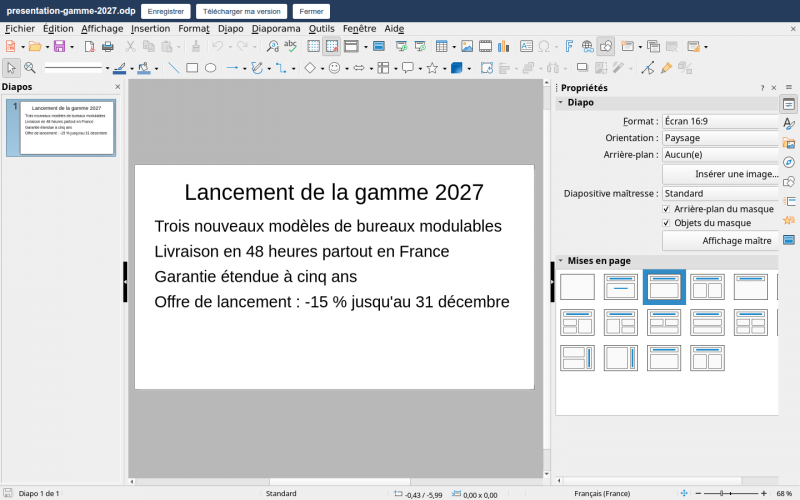Viewport: 800px width, 500px height.
Task: Collapse the Mises en page section
Action: 560,261
